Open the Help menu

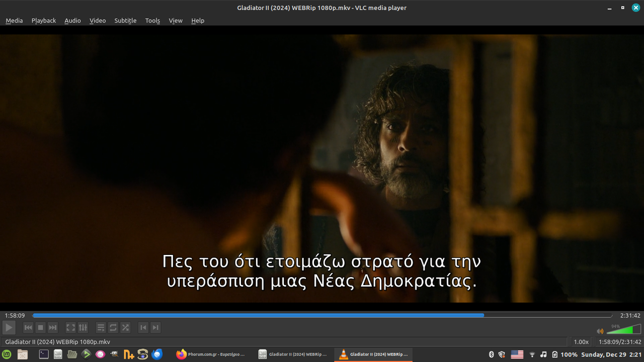(198, 21)
